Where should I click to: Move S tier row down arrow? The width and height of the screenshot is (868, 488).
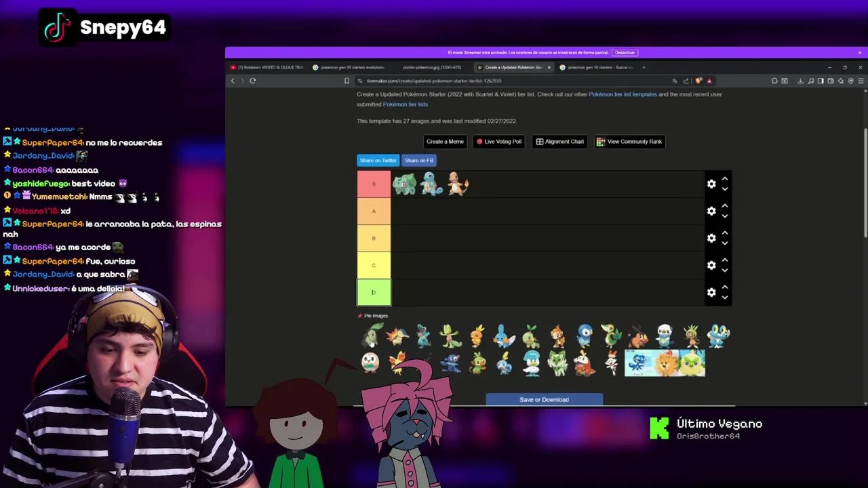tap(725, 189)
